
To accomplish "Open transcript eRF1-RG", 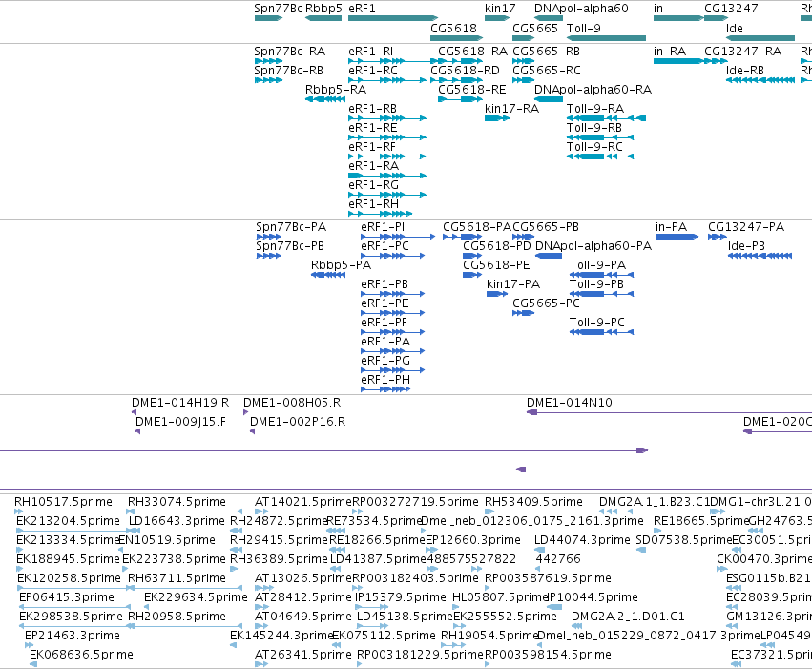I will (x=373, y=185).
